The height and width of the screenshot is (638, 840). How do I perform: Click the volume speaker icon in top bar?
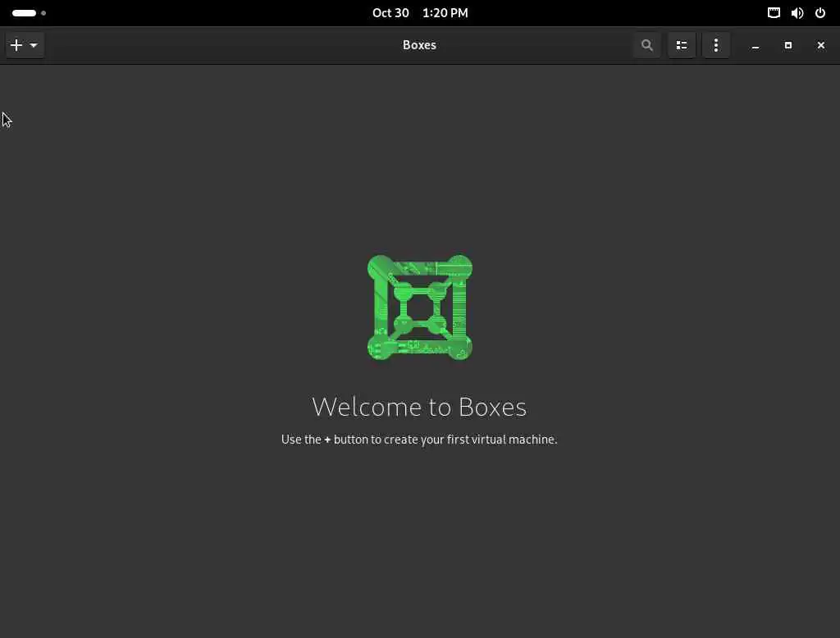(x=797, y=13)
